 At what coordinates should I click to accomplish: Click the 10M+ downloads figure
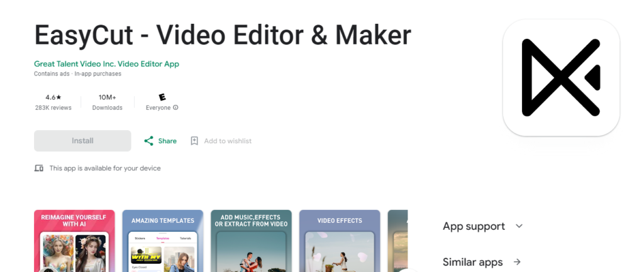pyautogui.click(x=107, y=97)
